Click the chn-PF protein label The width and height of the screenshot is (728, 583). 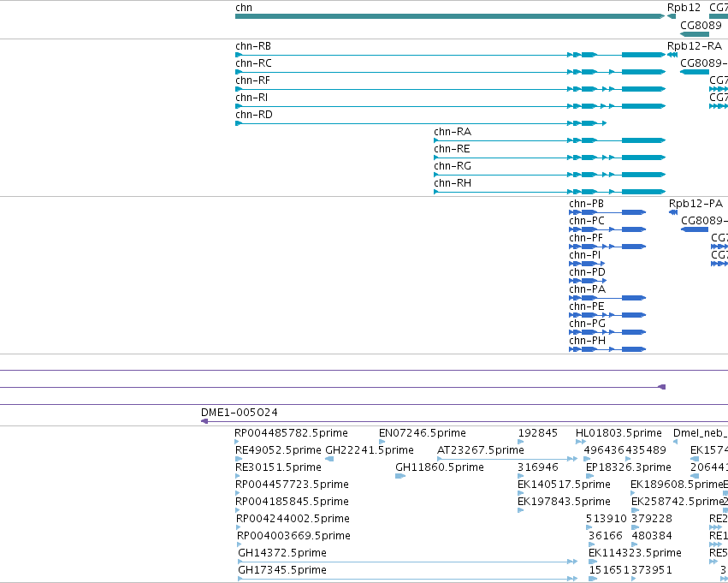(586, 238)
